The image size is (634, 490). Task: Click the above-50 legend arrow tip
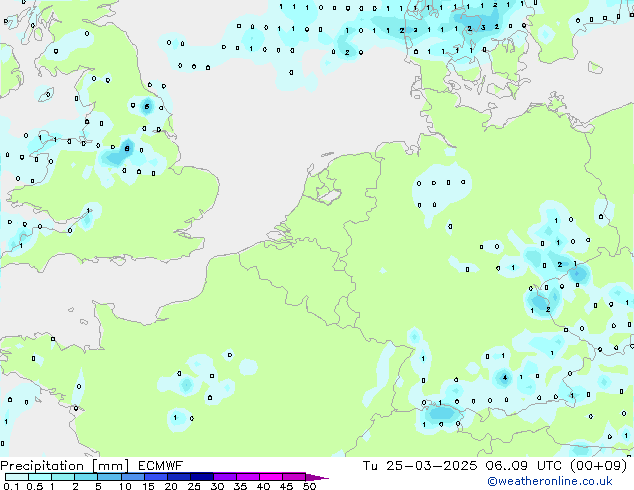click(x=317, y=478)
